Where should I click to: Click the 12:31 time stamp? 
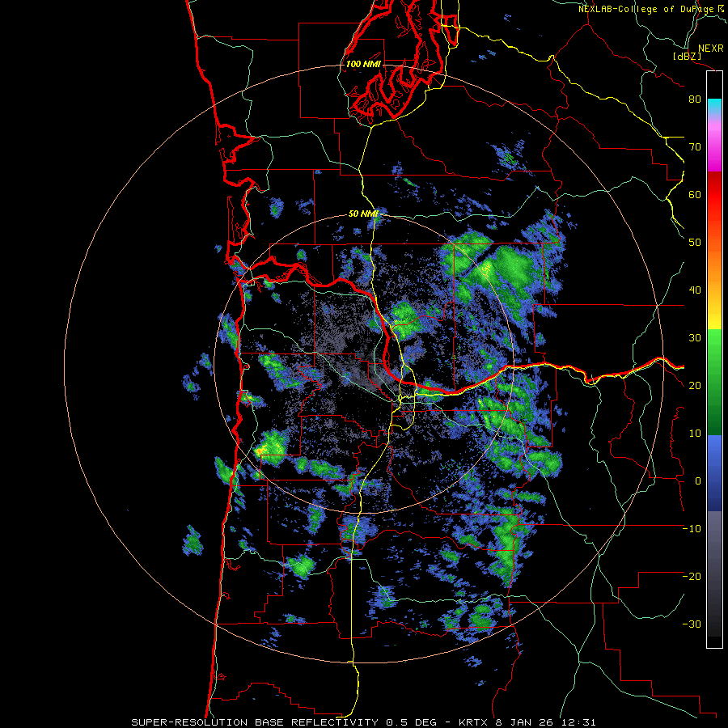(580, 722)
